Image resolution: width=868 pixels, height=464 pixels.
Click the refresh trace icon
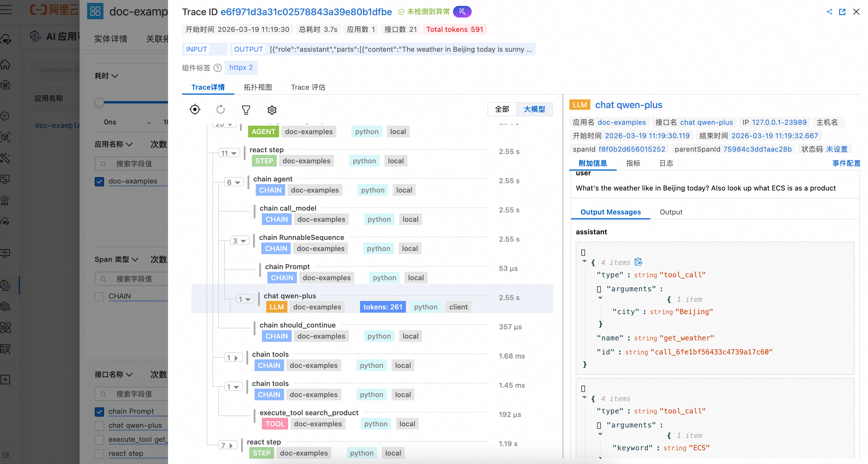tap(220, 110)
